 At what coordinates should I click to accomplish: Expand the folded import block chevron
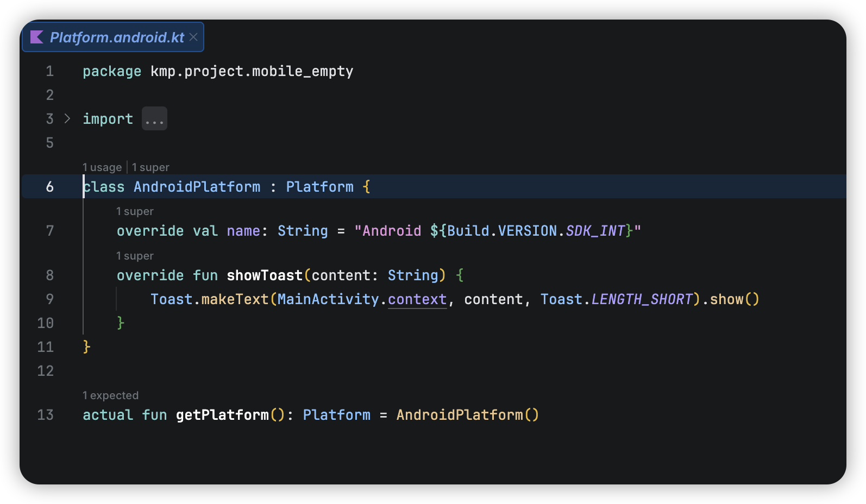point(67,118)
